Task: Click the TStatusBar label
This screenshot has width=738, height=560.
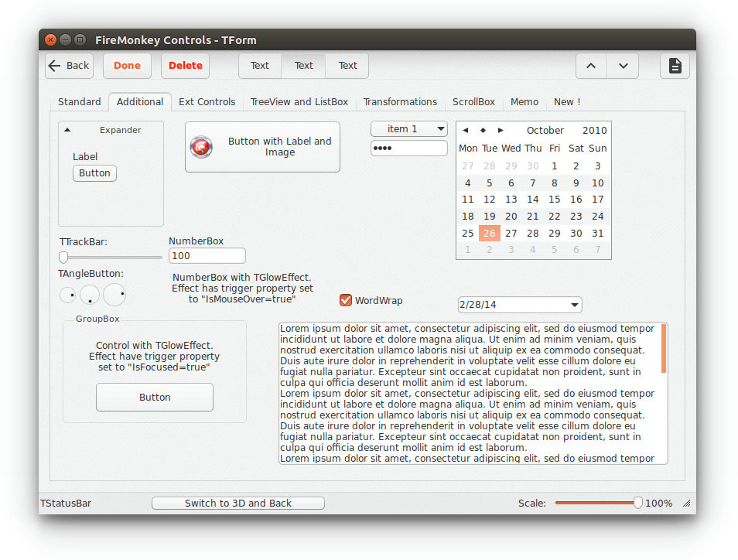Action: point(66,503)
